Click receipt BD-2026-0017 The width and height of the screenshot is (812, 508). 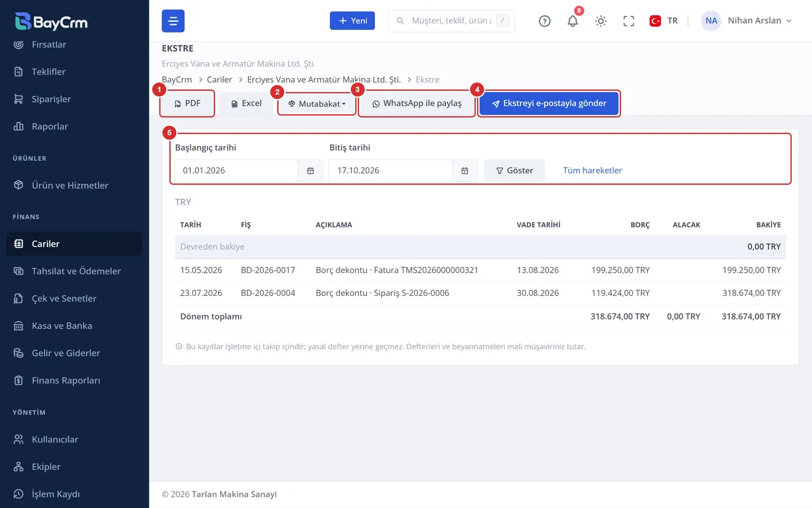[x=268, y=270]
